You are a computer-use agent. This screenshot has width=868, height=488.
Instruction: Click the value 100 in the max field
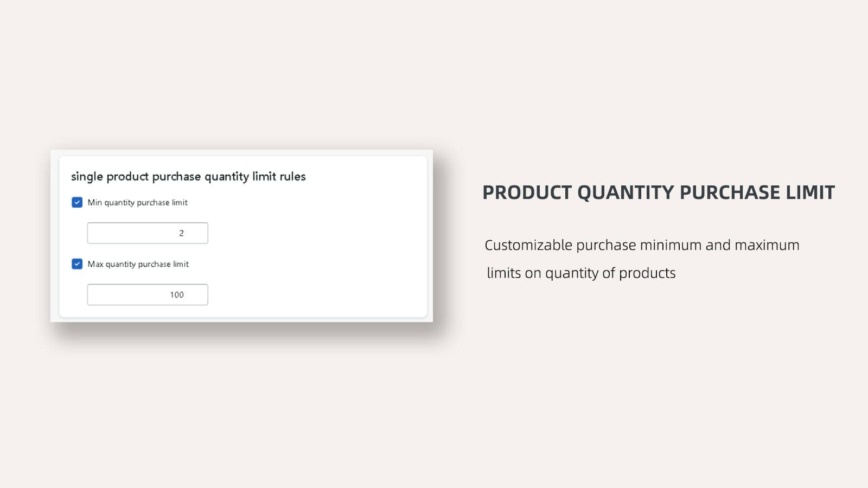177,295
